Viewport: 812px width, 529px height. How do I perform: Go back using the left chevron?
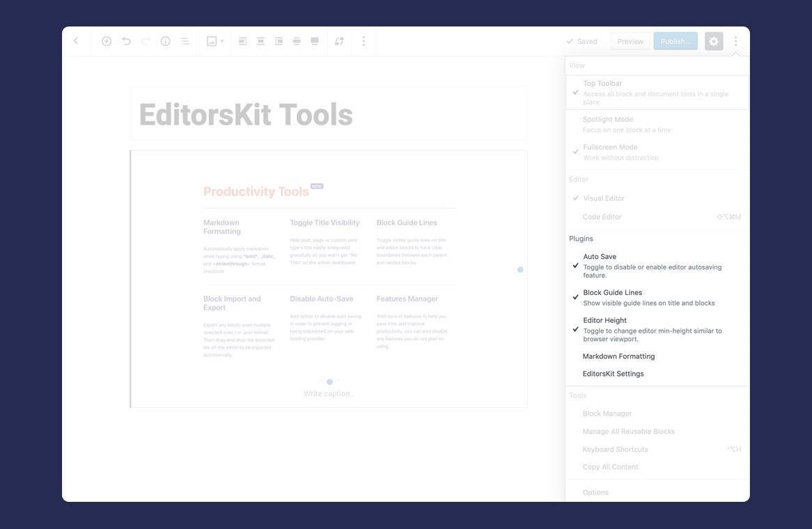tap(76, 41)
